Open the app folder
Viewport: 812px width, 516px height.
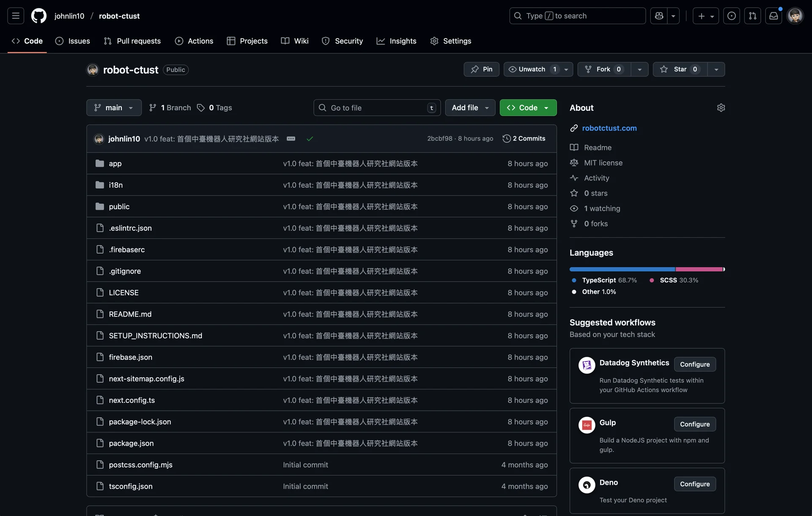click(115, 164)
